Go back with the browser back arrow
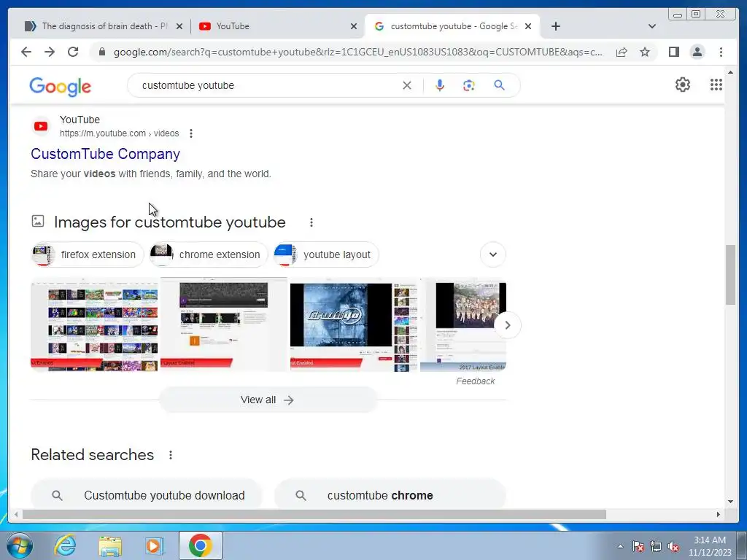This screenshot has height=560, width=747. [x=26, y=52]
